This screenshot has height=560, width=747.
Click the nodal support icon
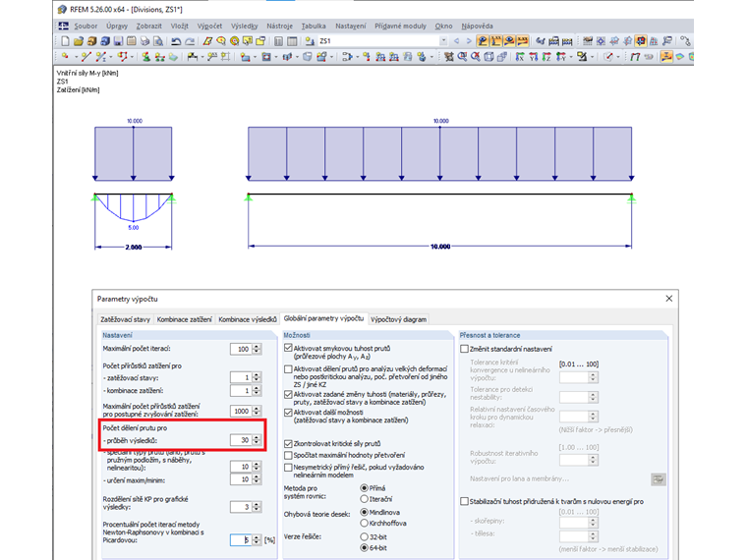click(x=146, y=57)
